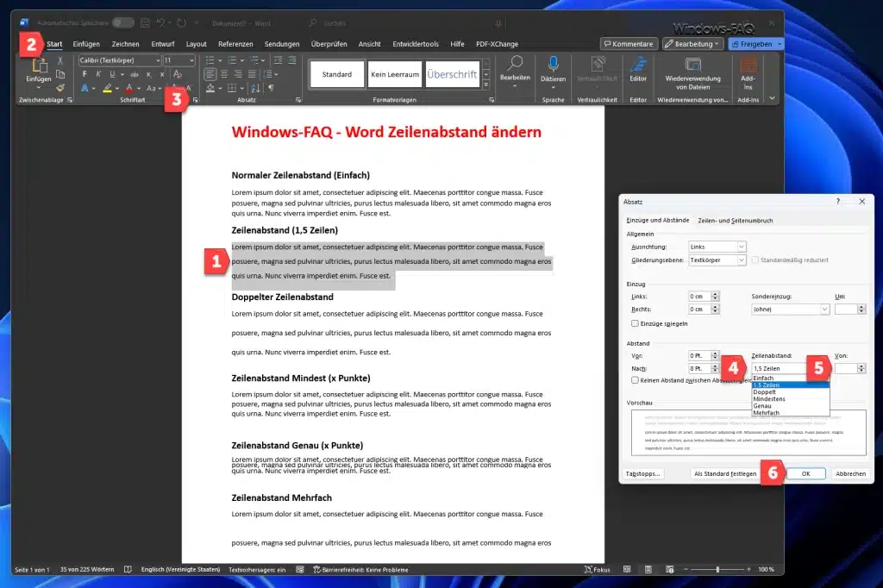Open font size 11 dropdown
Viewport: 883px width, 588px height.
tap(191, 60)
